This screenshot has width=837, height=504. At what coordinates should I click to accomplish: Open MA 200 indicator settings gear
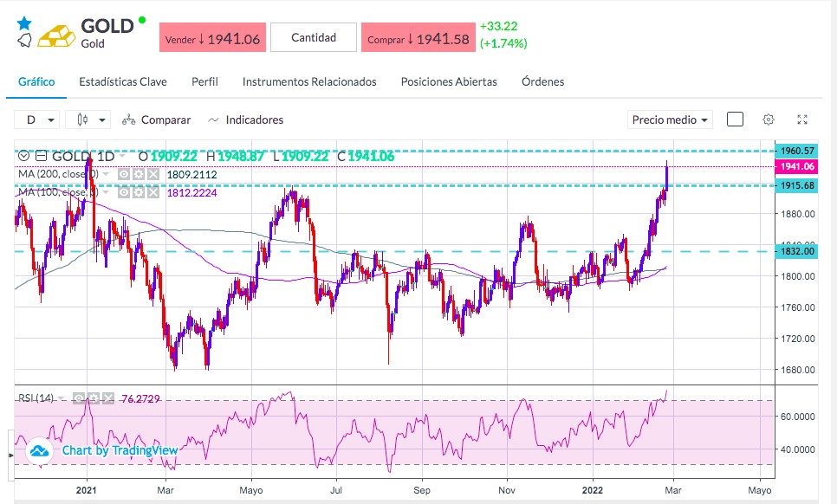coord(139,174)
